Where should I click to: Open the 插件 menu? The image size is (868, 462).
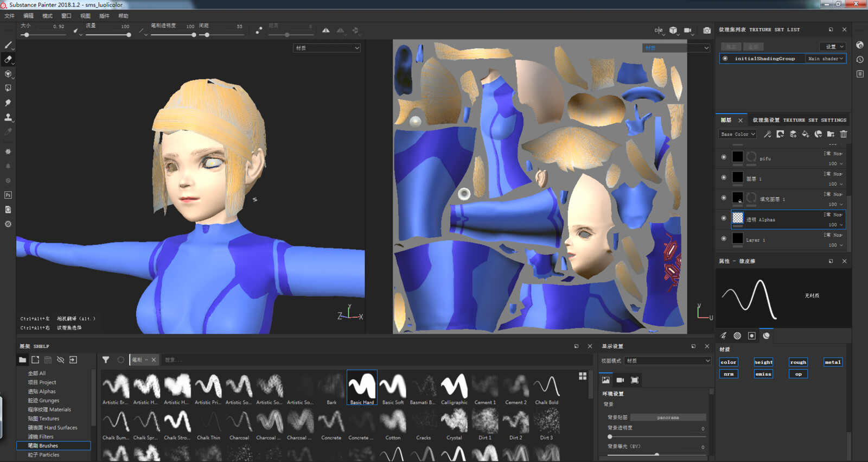[x=105, y=16]
